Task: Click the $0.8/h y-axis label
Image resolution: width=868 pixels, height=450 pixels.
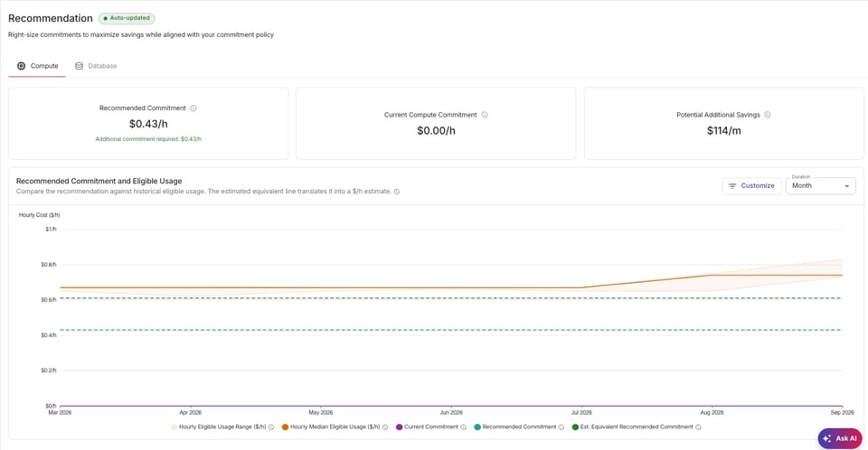Action: tap(49, 265)
